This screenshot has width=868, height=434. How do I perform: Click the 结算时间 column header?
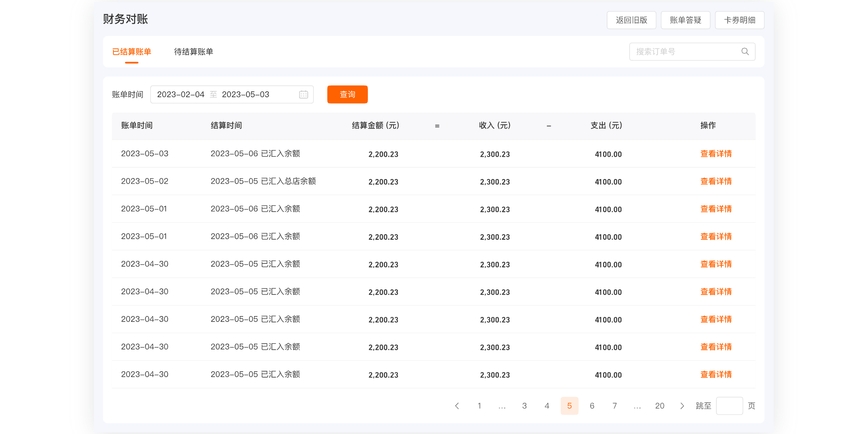pyautogui.click(x=226, y=126)
